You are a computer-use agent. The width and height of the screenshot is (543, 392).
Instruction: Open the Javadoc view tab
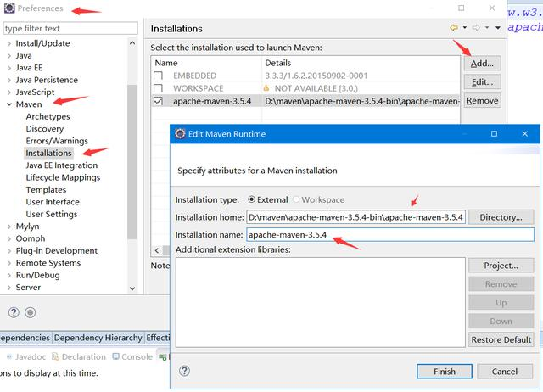(x=26, y=356)
